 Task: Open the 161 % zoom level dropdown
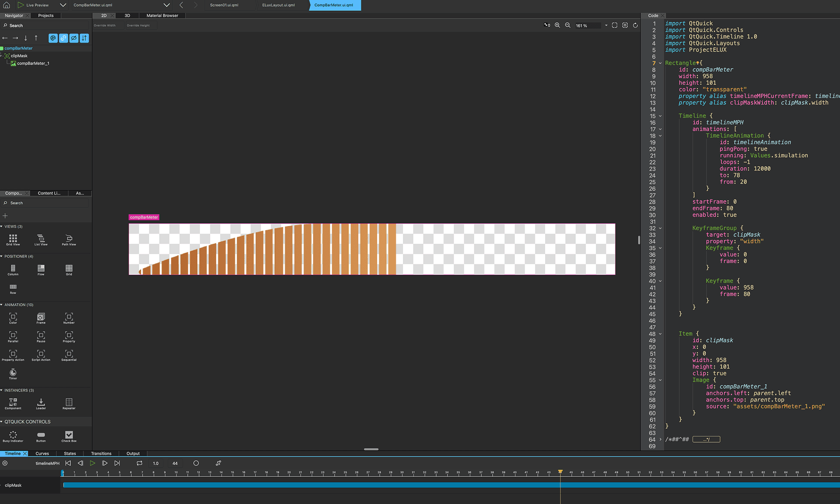[x=606, y=25]
